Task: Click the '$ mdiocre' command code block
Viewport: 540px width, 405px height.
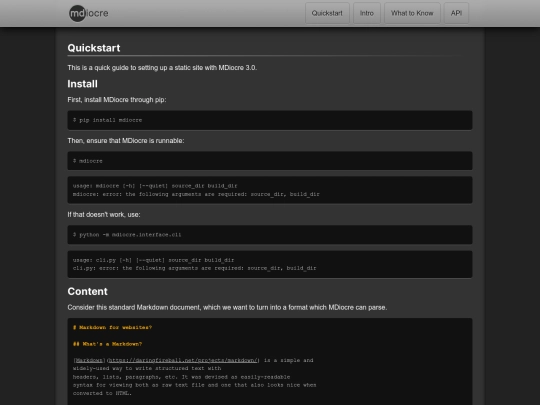Action: [x=270, y=161]
